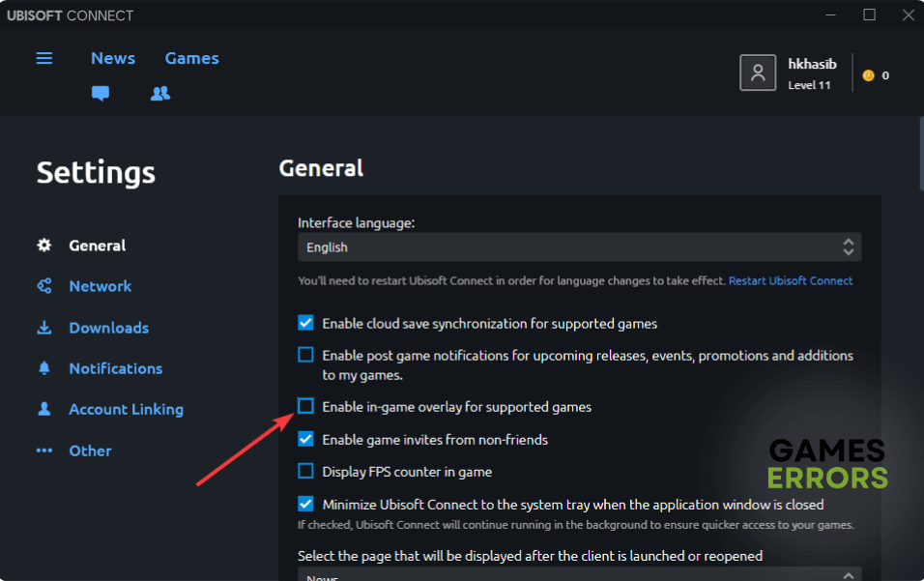
Task: Open the chat messages icon
Action: [x=101, y=94]
